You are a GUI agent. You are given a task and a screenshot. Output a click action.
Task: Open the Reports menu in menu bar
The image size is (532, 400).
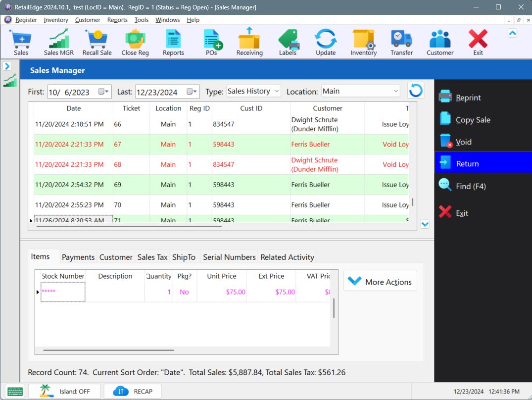[117, 20]
